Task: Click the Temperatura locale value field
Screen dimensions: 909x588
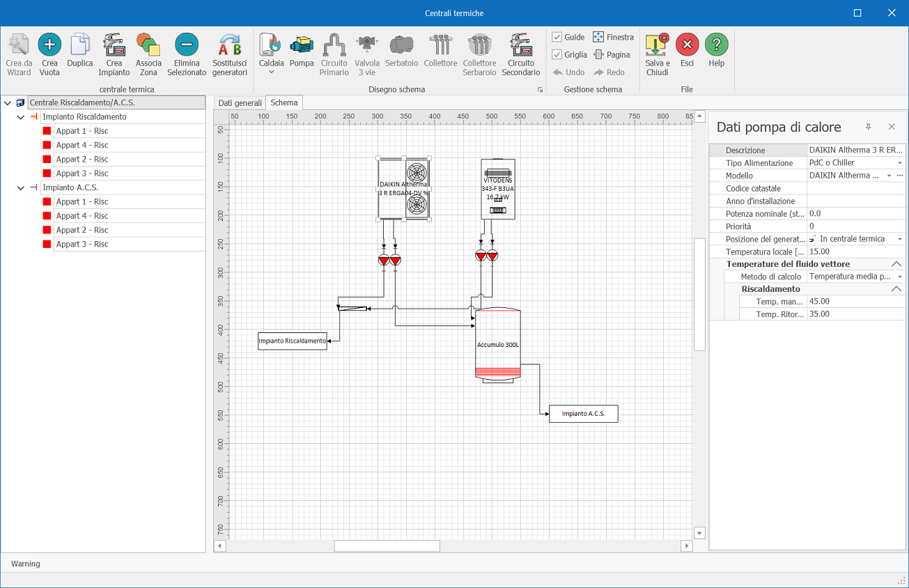Action: 855,252
